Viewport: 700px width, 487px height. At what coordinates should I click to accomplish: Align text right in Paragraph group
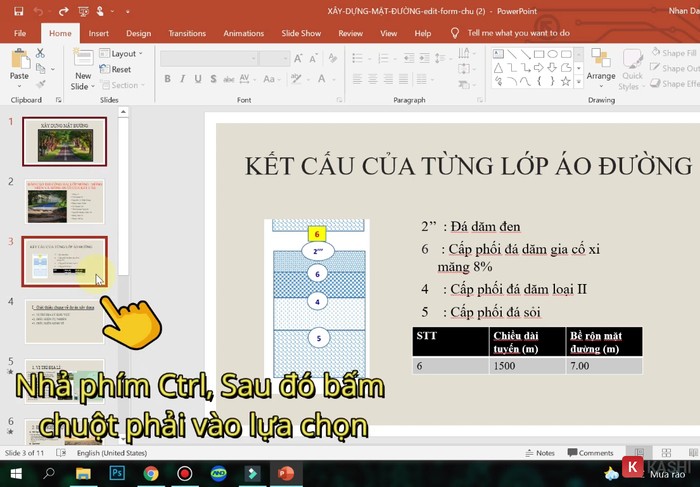388,79
